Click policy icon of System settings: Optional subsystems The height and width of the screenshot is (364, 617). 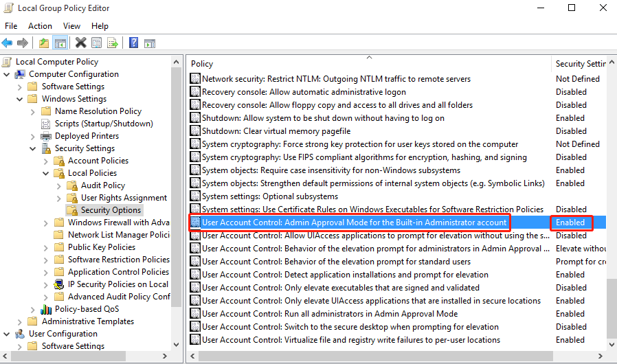(x=194, y=196)
